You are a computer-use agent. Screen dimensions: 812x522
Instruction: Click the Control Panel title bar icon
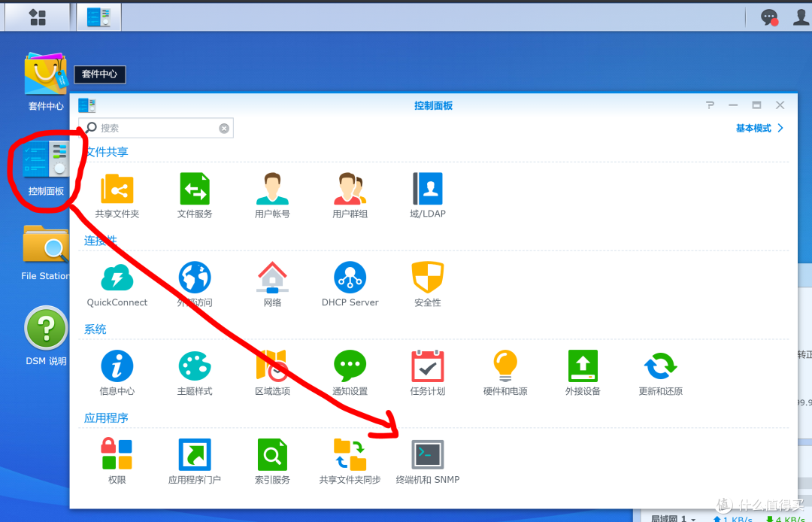(x=87, y=105)
